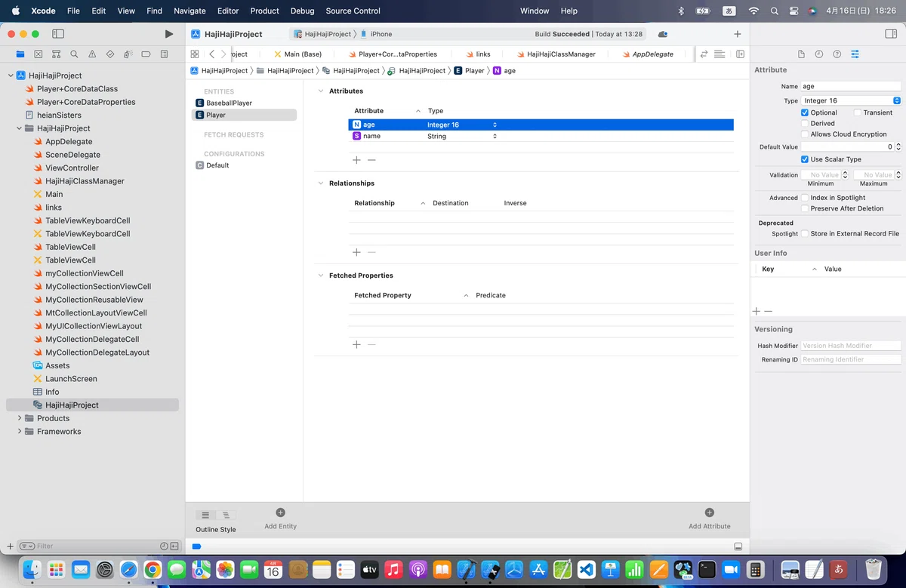Choose the iPhone run destination
The height and width of the screenshot is (588, 906).
click(381, 34)
